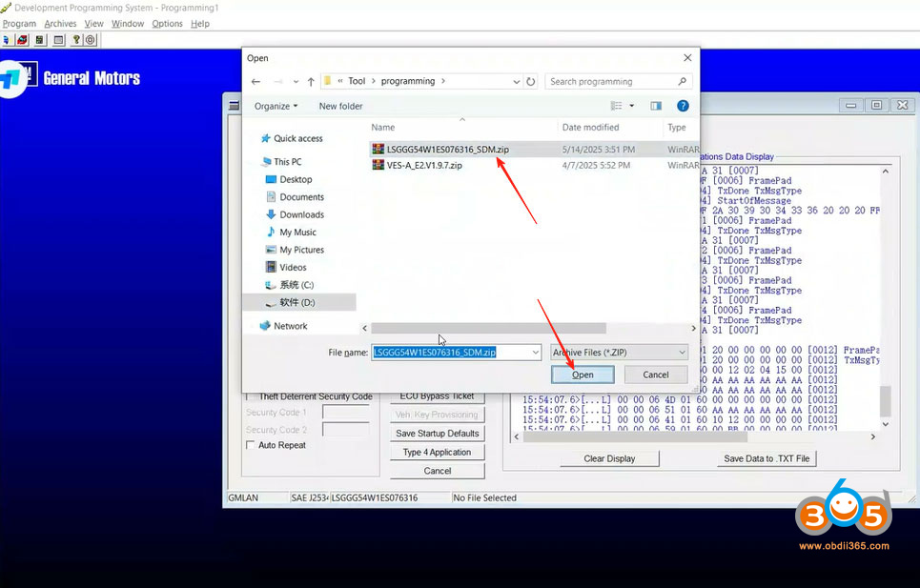Select Downloads in the navigation pane

(x=301, y=214)
